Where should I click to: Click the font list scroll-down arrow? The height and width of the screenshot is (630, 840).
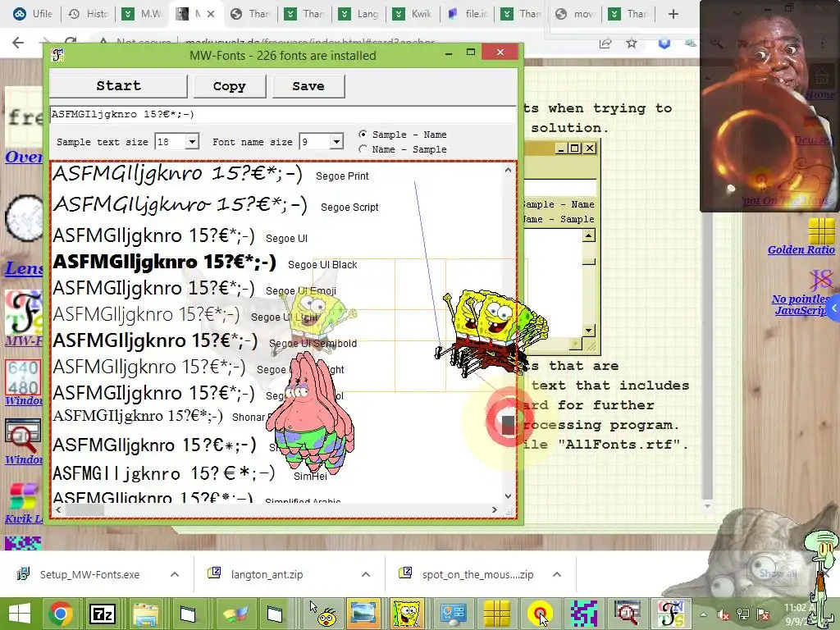pyautogui.click(x=508, y=496)
